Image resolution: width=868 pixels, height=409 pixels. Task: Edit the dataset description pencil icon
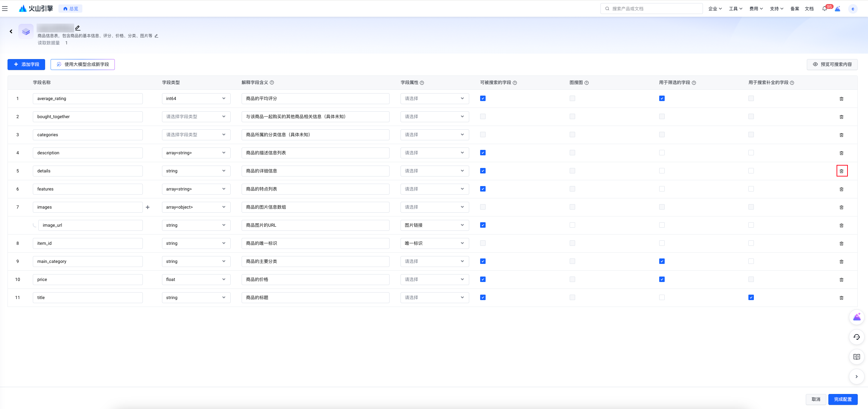coord(157,36)
